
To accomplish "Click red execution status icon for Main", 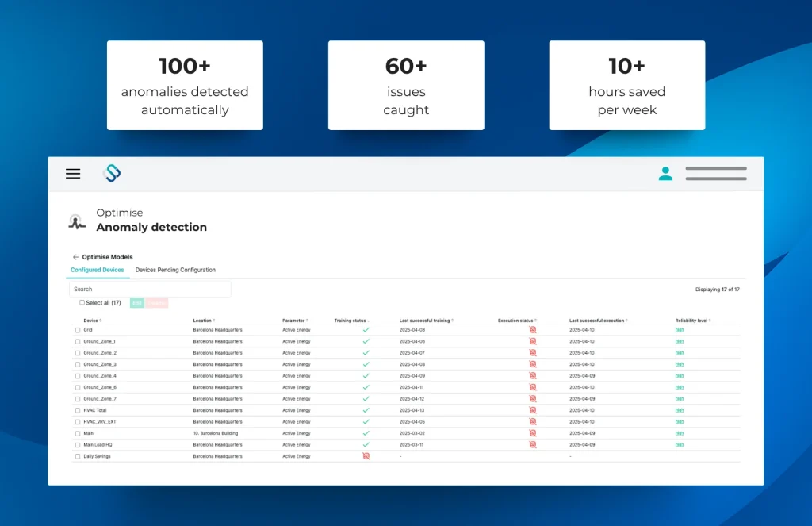I will pyautogui.click(x=533, y=433).
